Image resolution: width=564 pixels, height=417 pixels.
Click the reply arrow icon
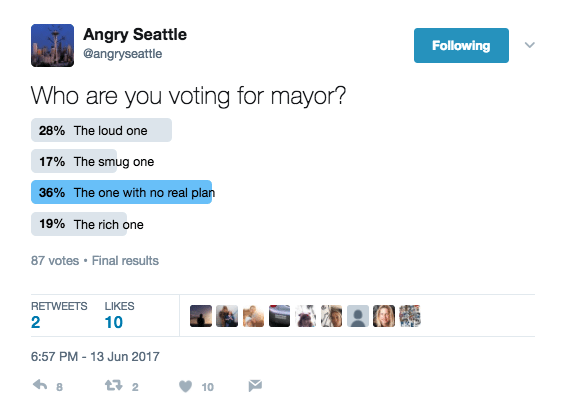pos(40,385)
